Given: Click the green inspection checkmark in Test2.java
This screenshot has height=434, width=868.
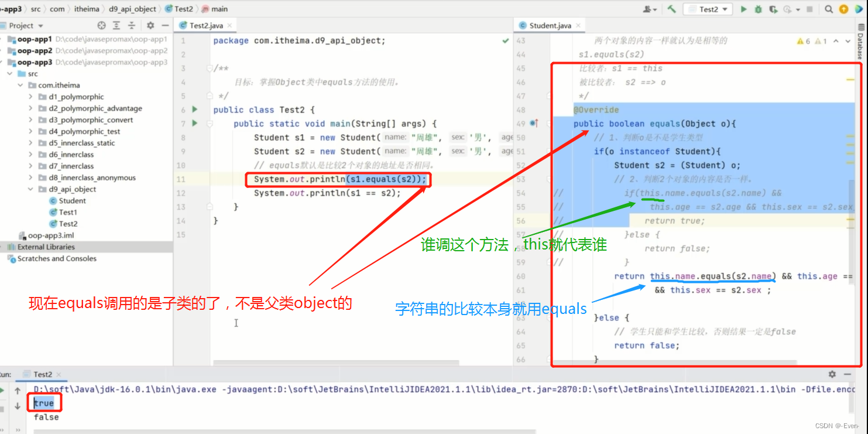Looking at the screenshot, I should pyautogui.click(x=506, y=41).
